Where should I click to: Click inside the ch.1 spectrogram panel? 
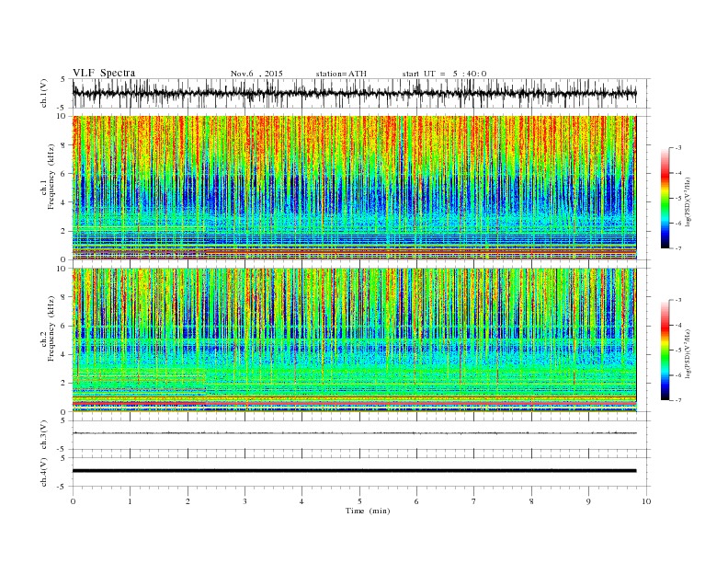point(354,188)
